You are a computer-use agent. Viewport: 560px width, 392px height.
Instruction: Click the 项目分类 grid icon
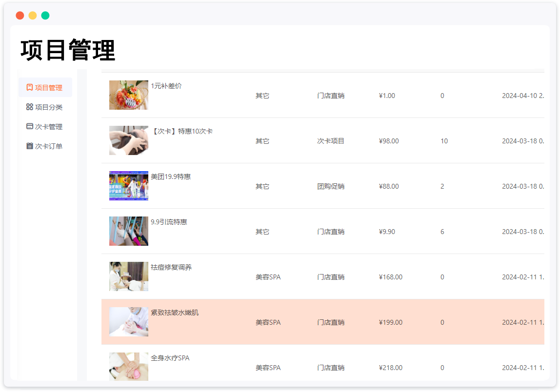[x=30, y=107]
